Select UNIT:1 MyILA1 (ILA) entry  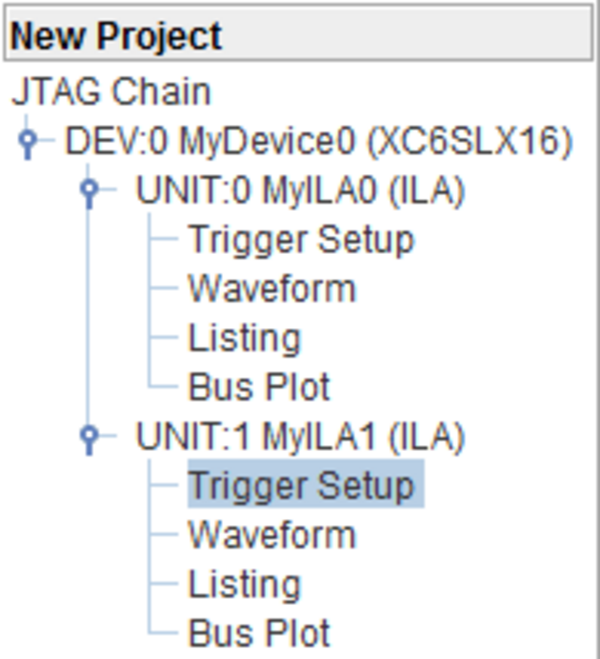tap(300, 437)
